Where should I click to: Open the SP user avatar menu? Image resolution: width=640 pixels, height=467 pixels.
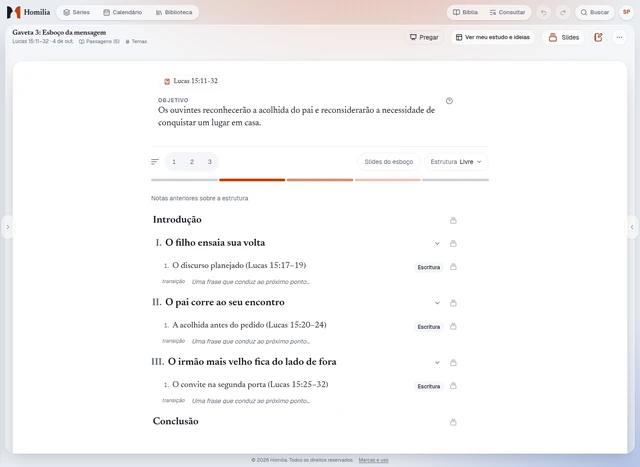coord(626,12)
